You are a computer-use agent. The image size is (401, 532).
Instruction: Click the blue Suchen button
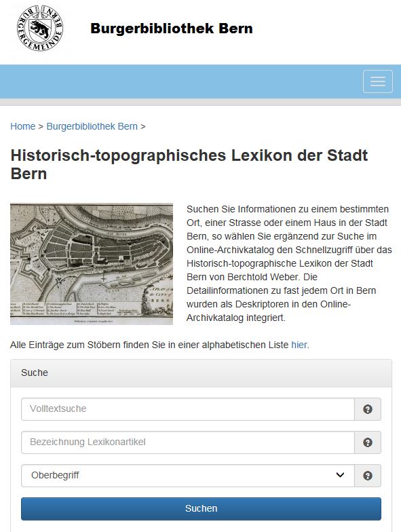[201, 509]
